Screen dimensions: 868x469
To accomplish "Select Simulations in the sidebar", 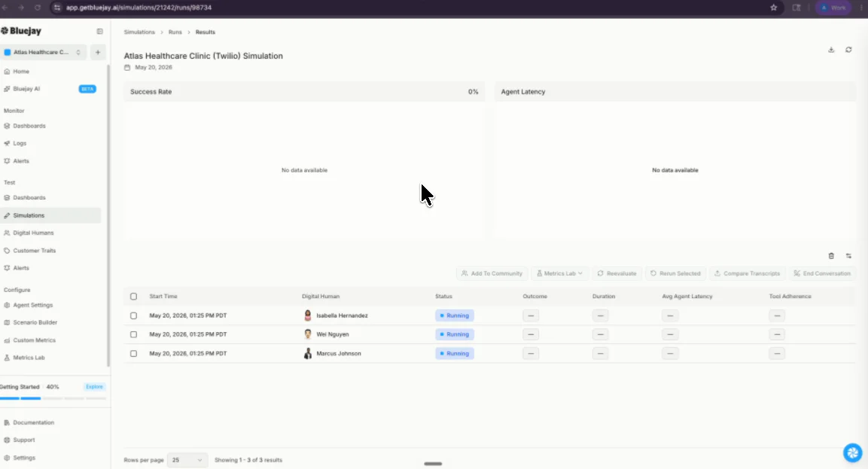I will coord(50,215).
